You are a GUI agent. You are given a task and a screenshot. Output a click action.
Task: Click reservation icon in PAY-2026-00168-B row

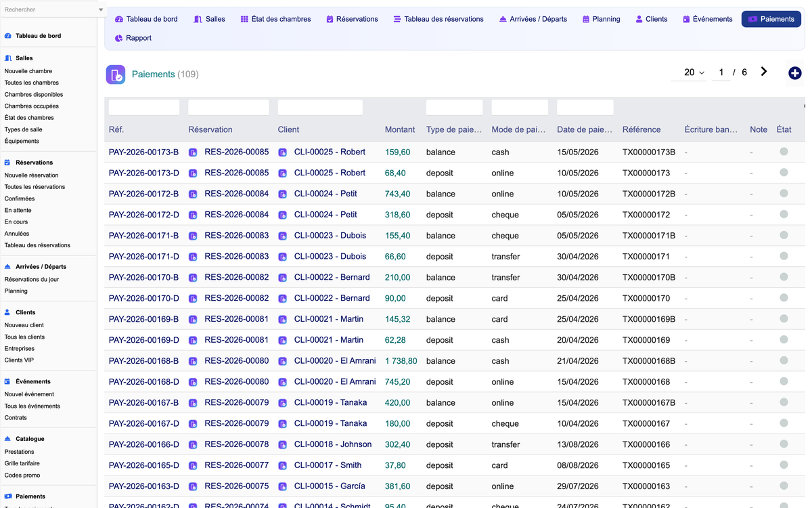193,362
